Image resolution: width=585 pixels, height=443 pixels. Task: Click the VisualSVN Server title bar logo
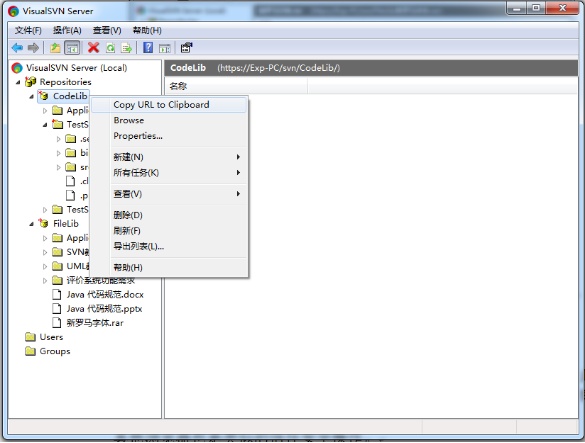point(13,11)
